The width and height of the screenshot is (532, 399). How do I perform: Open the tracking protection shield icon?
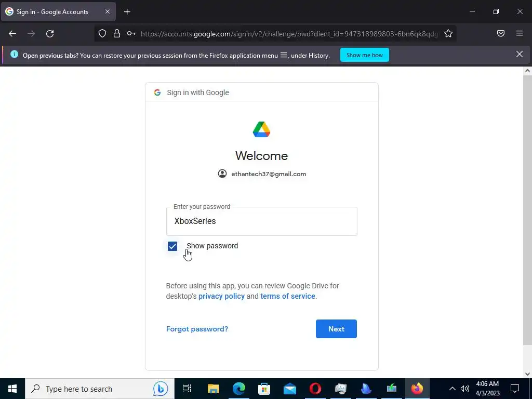coord(102,33)
